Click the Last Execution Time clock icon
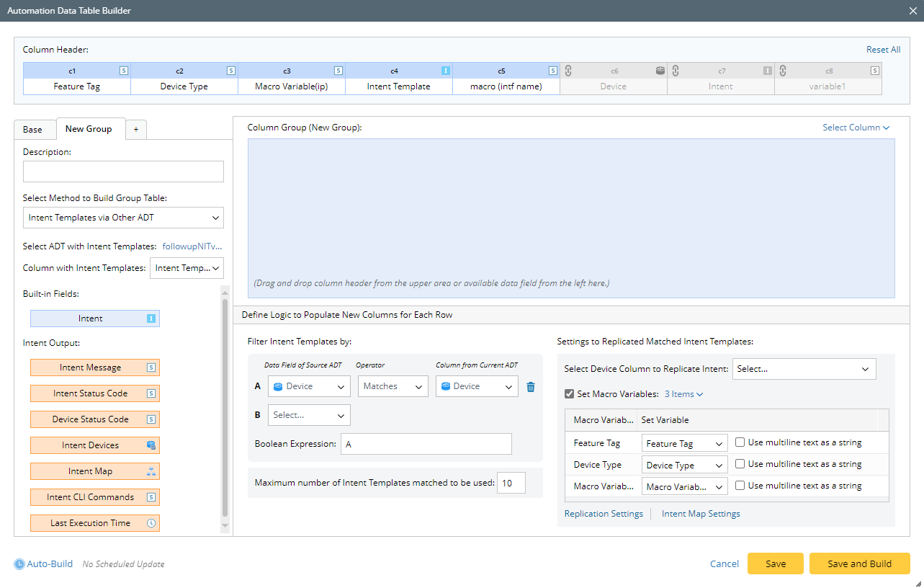924x588 pixels. click(x=151, y=523)
